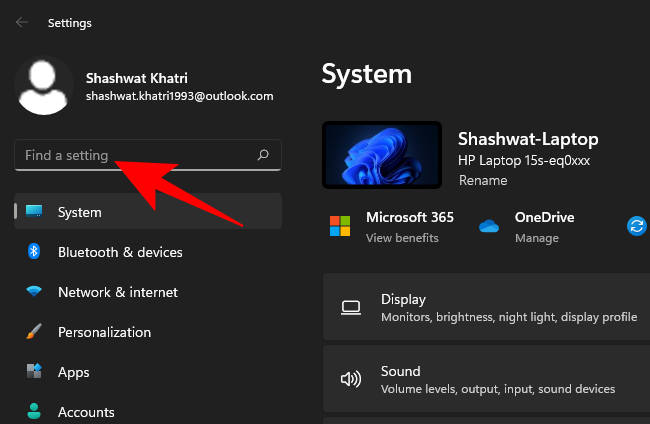Click Manage under OneDrive
The image size is (650, 424).
(x=535, y=238)
